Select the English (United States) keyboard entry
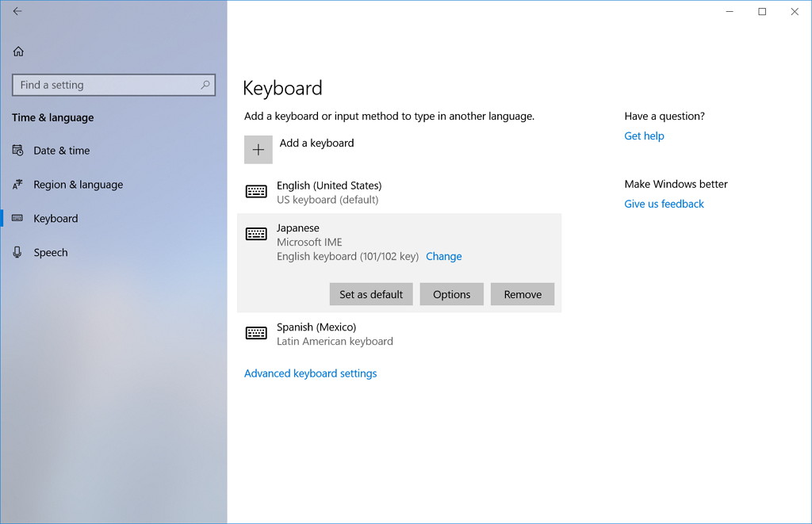The width and height of the screenshot is (812, 524). 400,192
